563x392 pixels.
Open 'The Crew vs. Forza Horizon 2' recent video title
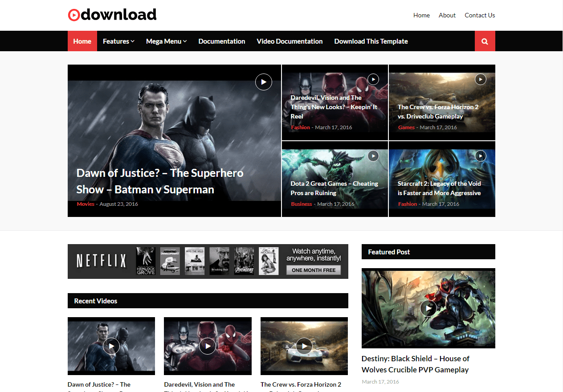point(301,384)
